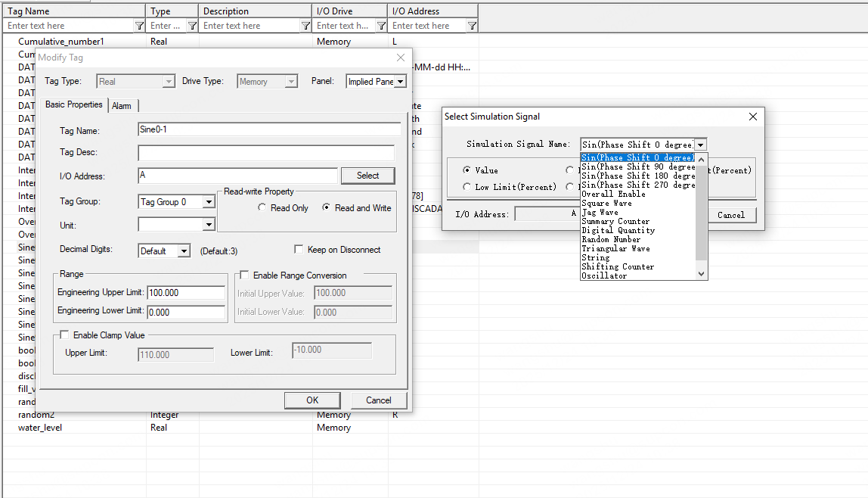Image resolution: width=868 pixels, height=498 pixels.
Task: Select the Read Only radio button
Action: (262, 208)
